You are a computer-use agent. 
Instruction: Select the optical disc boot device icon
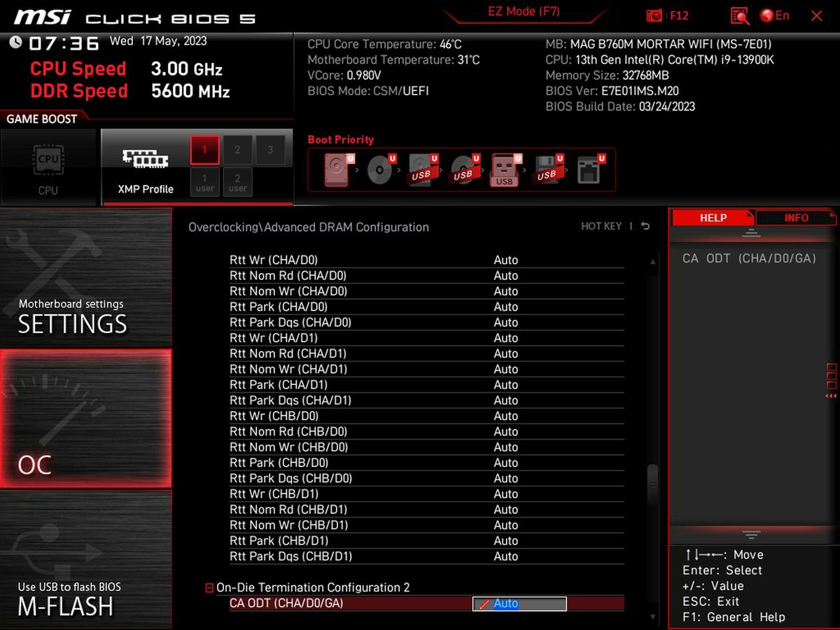point(380,170)
